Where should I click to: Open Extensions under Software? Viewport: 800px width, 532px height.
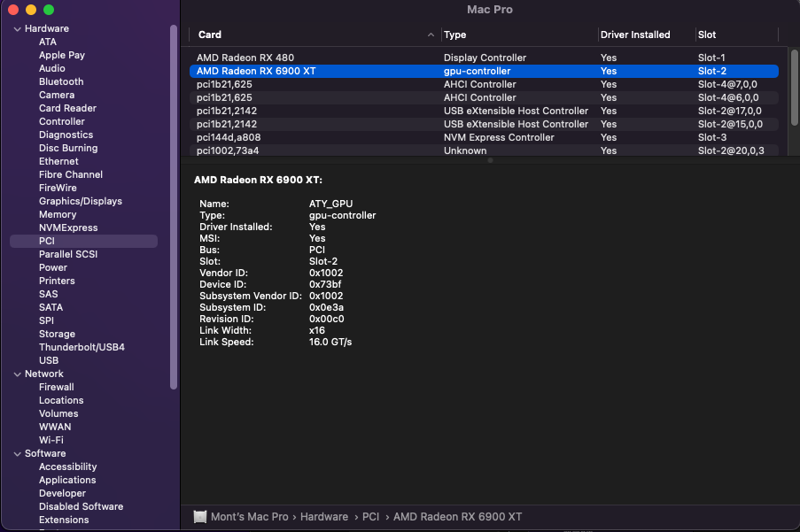64,520
